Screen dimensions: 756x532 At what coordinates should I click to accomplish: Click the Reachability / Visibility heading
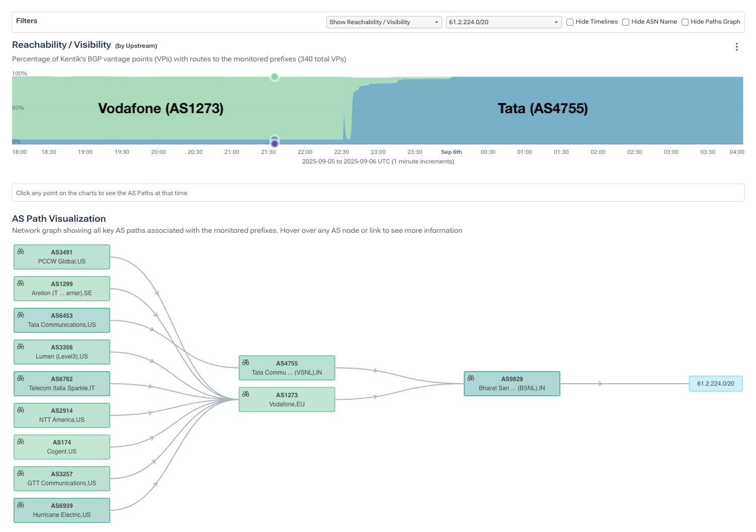tap(61, 45)
